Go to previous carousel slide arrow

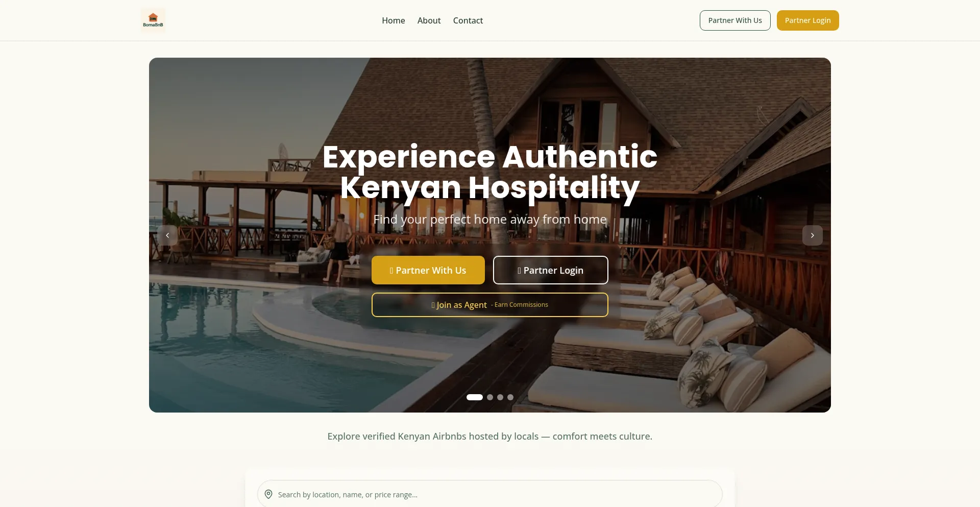[x=167, y=235]
